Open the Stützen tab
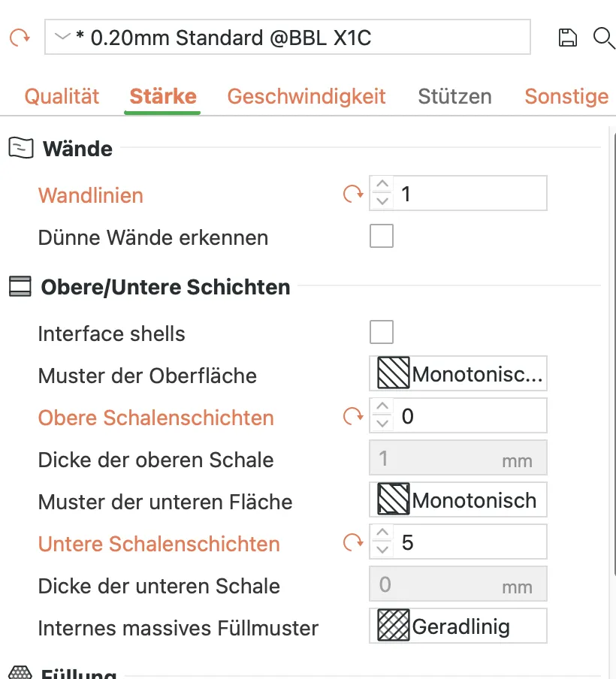This screenshot has height=679, width=616. 454,96
